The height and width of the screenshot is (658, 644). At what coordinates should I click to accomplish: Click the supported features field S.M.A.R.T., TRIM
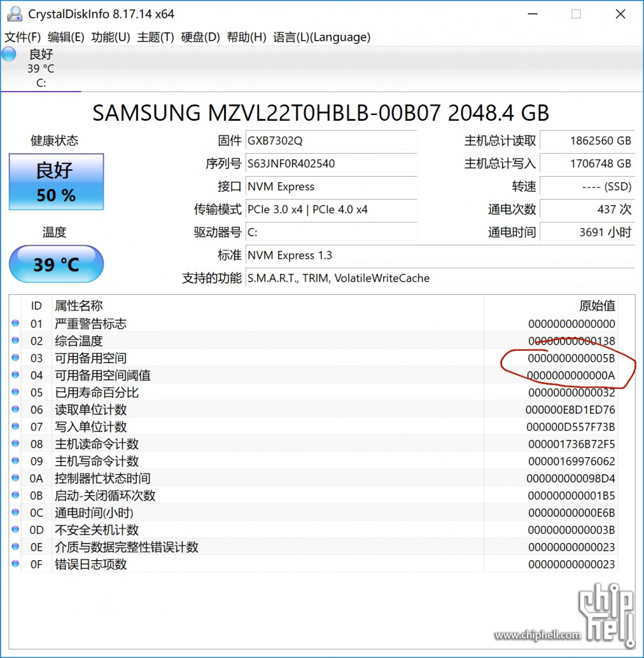[x=440, y=278]
